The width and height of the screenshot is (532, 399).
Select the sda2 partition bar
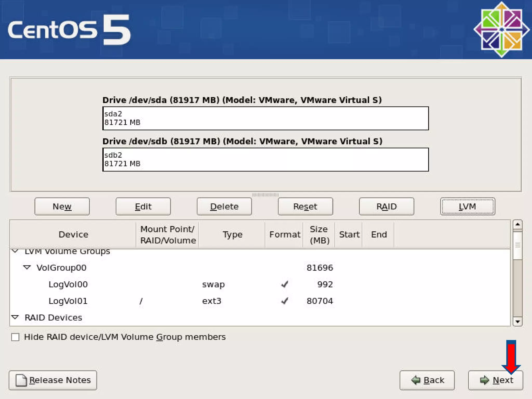(265, 118)
